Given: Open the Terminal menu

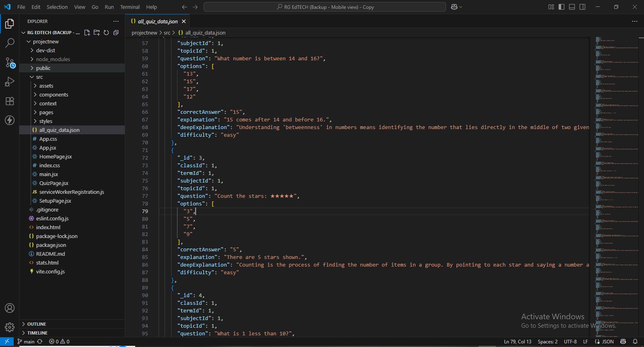Looking at the screenshot, I should [x=130, y=7].
